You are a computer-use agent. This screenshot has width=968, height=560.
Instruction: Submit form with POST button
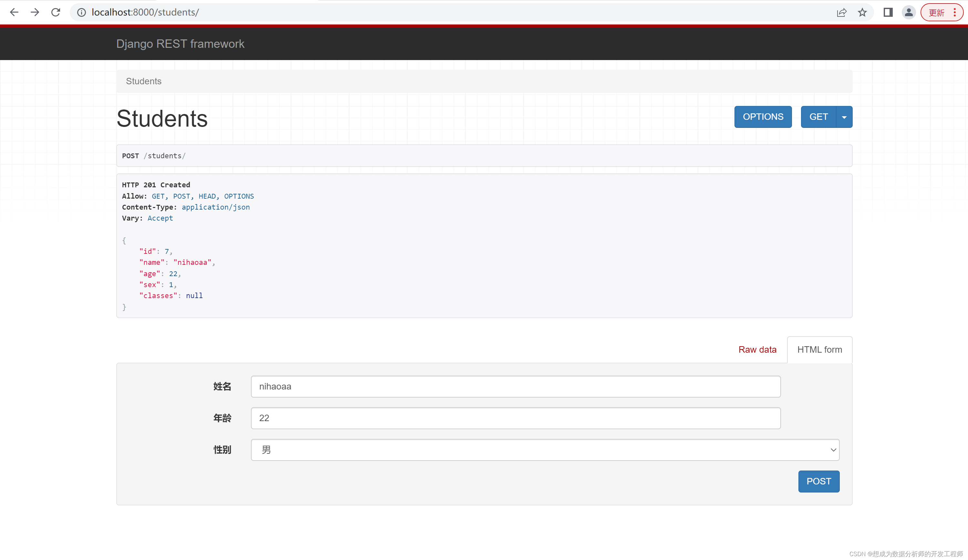(x=818, y=481)
